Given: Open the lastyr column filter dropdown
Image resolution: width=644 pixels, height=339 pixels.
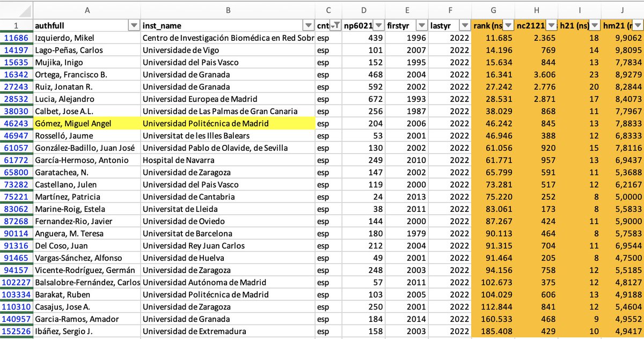Looking at the screenshot, I should click(464, 26).
